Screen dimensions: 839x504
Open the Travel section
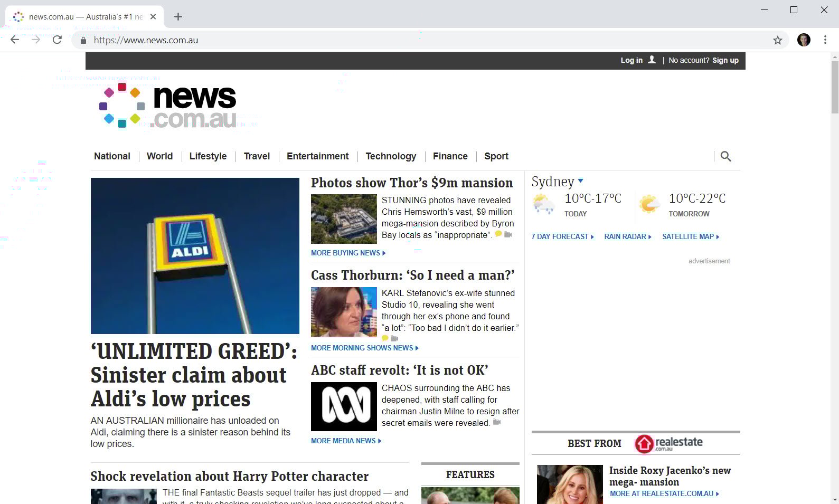257,156
